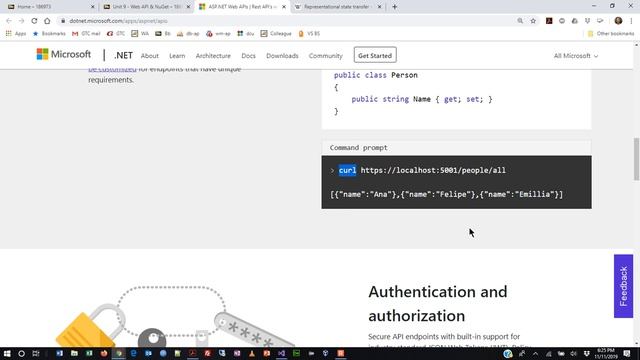
Task: Click the Get Started button
Action: tap(375, 55)
